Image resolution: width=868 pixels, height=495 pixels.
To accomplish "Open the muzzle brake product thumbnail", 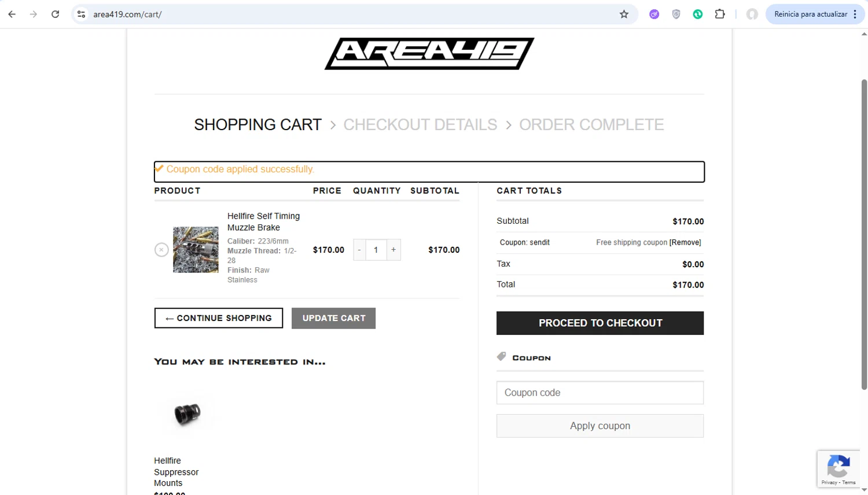I will (196, 250).
